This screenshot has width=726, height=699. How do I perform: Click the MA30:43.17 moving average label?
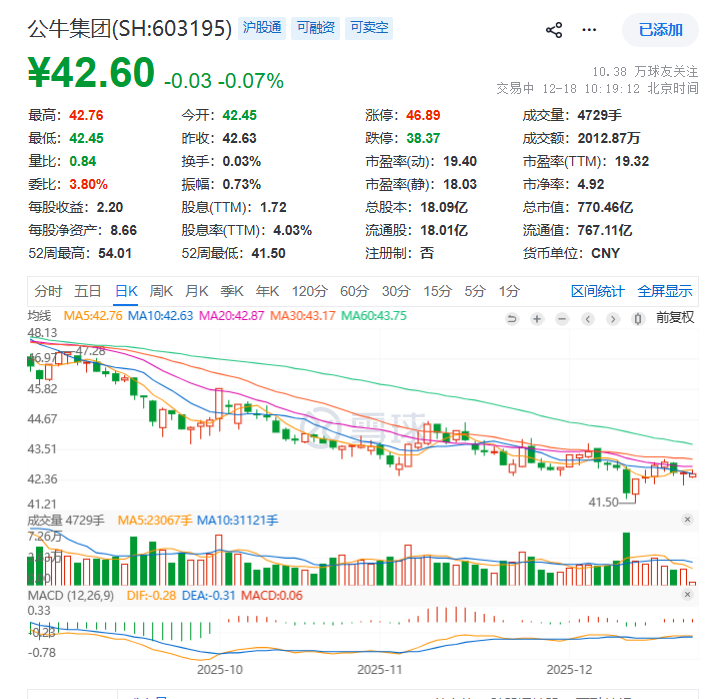coord(303,316)
